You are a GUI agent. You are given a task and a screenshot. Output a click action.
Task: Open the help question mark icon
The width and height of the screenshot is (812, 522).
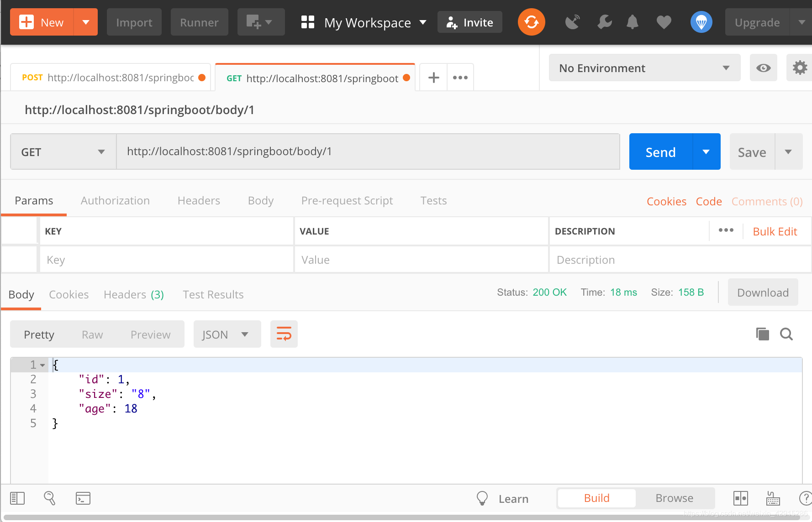806,498
